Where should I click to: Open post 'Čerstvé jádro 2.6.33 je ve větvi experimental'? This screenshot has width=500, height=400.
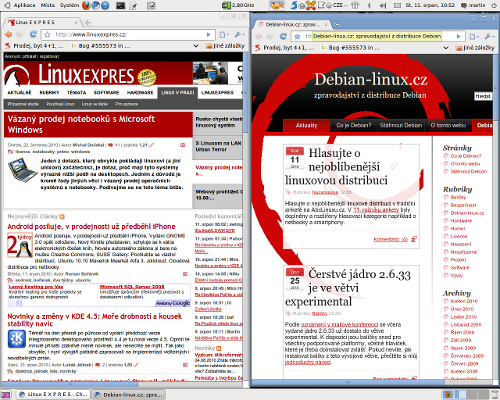348,288
